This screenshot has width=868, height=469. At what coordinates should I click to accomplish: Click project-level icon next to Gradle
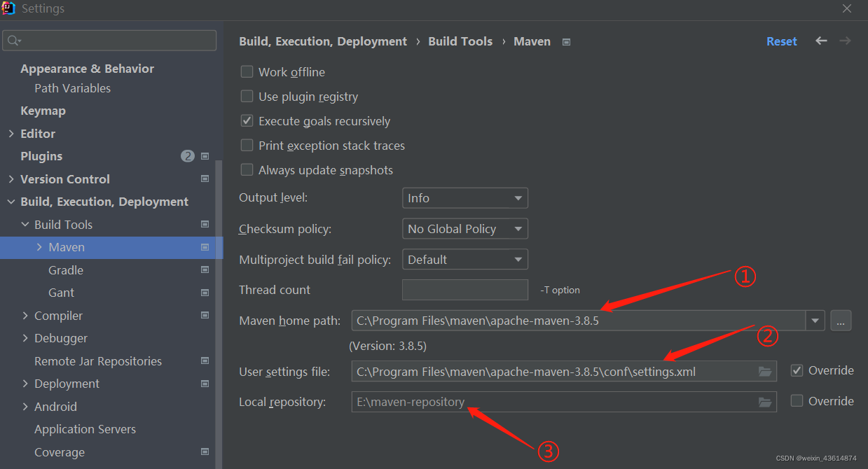point(205,270)
